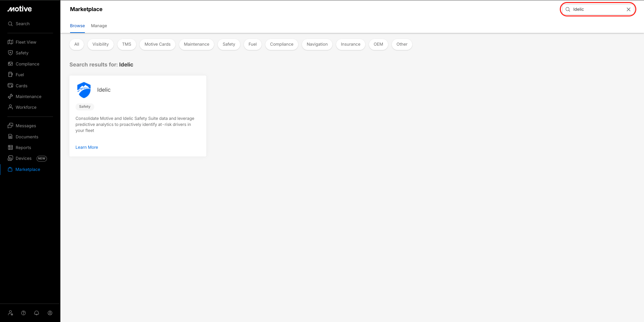Switch to the Manage tab
Viewport: 644px width, 322px height.
click(99, 26)
